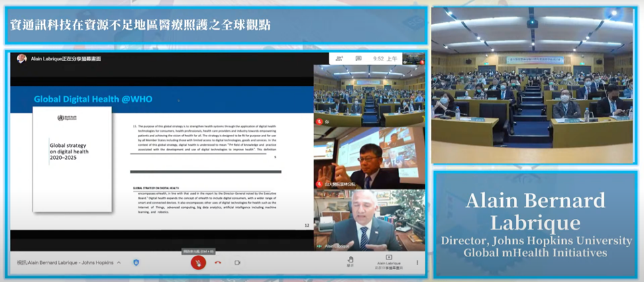Toggle the camera video button
644x282 pixels.
[x=237, y=263]
